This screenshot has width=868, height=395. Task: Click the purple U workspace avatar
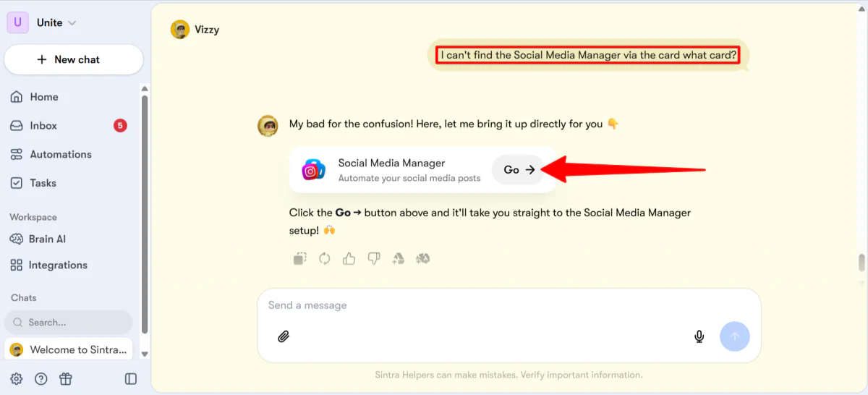pos(18,22)
